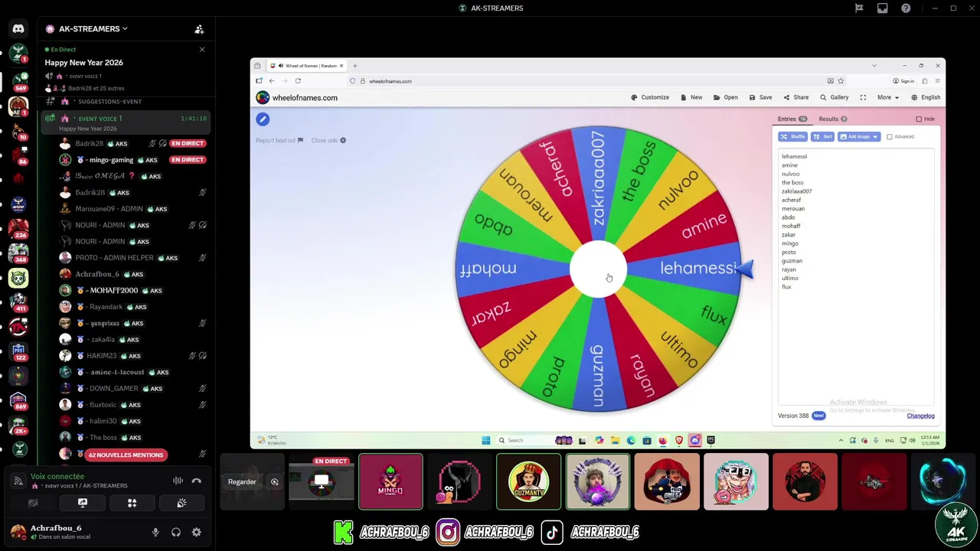
Task: Open the Customize wheel option
Action: point(650,97)
